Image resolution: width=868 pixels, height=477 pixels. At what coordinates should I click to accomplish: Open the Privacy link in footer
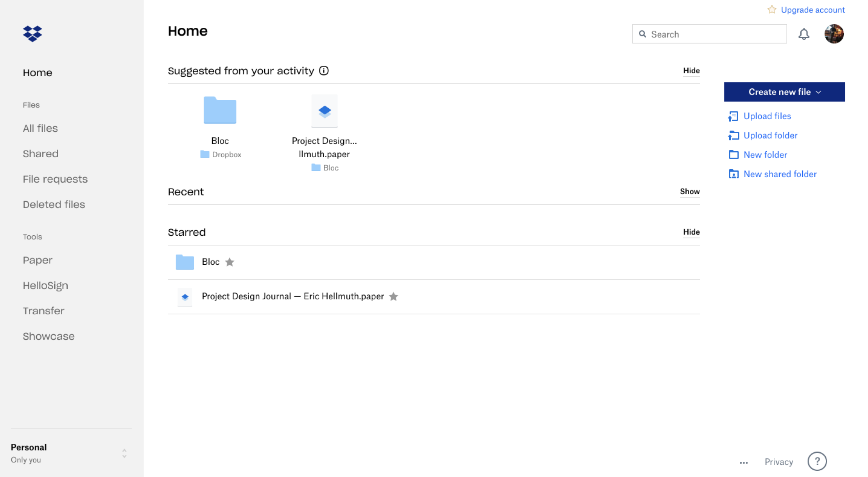779,462
